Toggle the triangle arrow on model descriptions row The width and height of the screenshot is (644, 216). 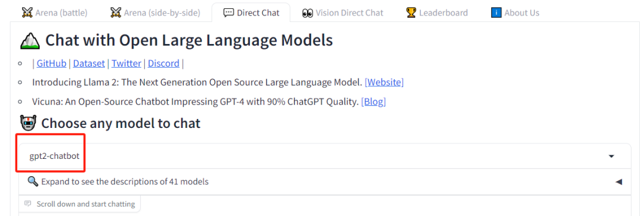pyautogui.click(x=618, y=181)
